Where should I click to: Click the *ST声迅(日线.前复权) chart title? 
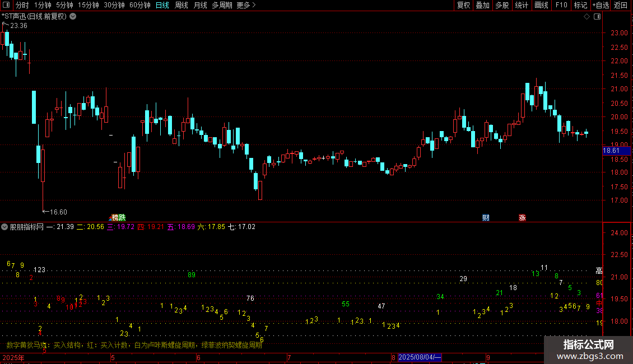click(x=34, y=17)
